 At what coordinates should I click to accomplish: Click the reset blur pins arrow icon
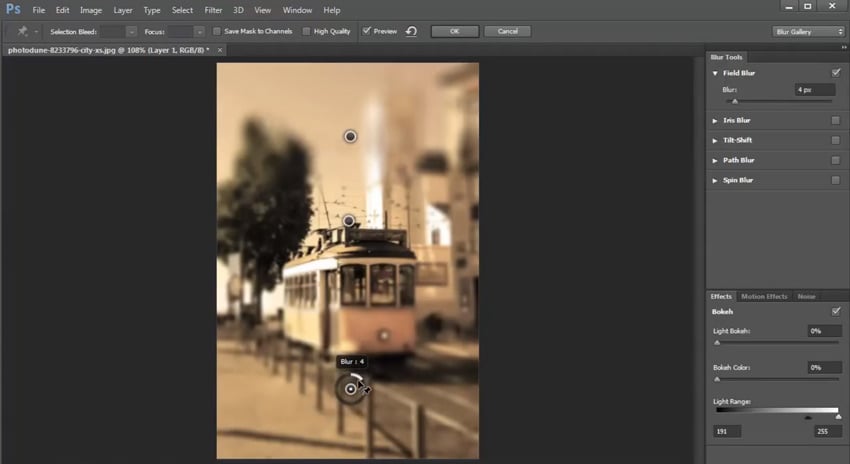click(x=411, y=31)
